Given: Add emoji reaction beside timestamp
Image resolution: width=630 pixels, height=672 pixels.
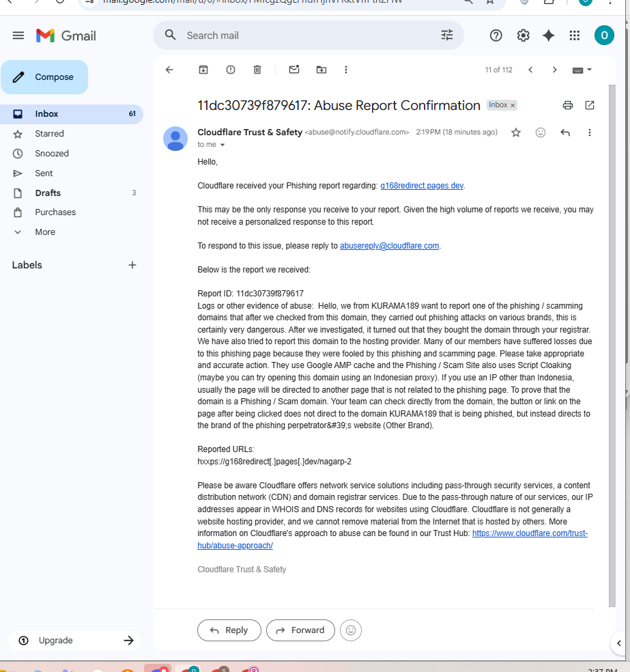Looking at the screenshot, I should click(541, 132).
